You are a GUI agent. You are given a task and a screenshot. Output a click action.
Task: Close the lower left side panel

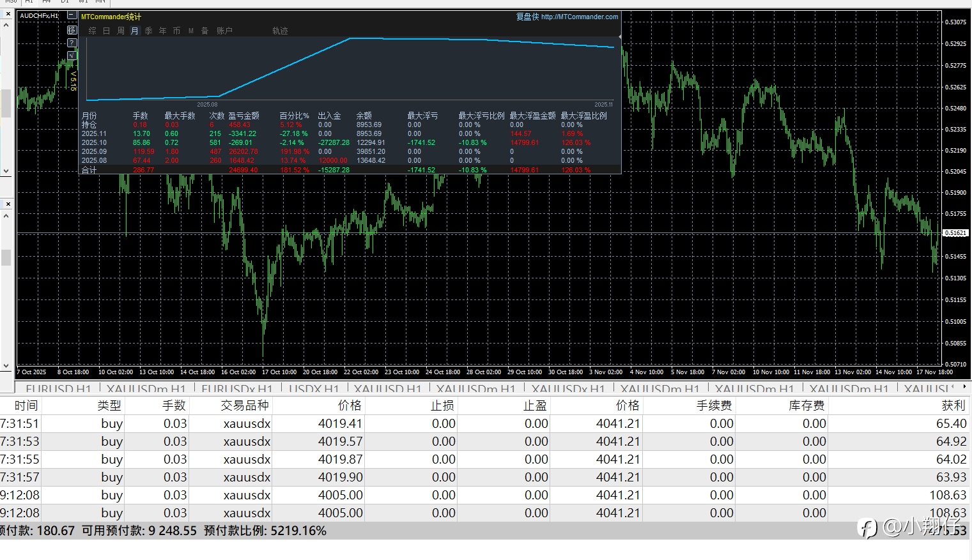pyautogui.click(x=8, y=204)
